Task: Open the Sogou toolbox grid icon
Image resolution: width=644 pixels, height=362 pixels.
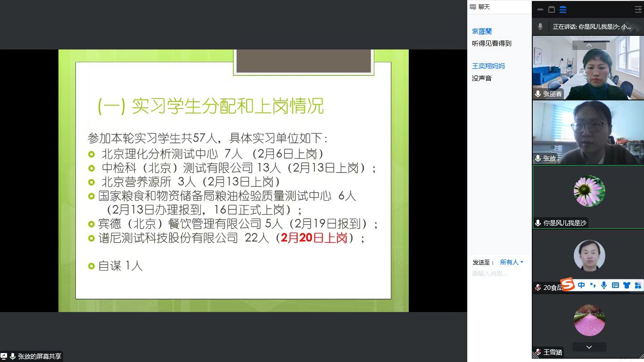Action: tap(638, 285)
